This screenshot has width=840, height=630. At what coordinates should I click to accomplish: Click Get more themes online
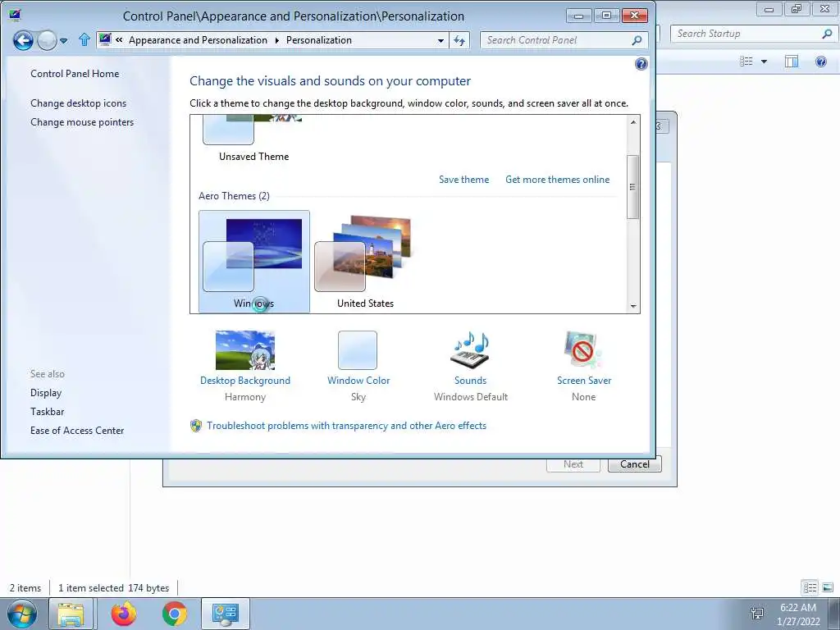coord(557,180)
